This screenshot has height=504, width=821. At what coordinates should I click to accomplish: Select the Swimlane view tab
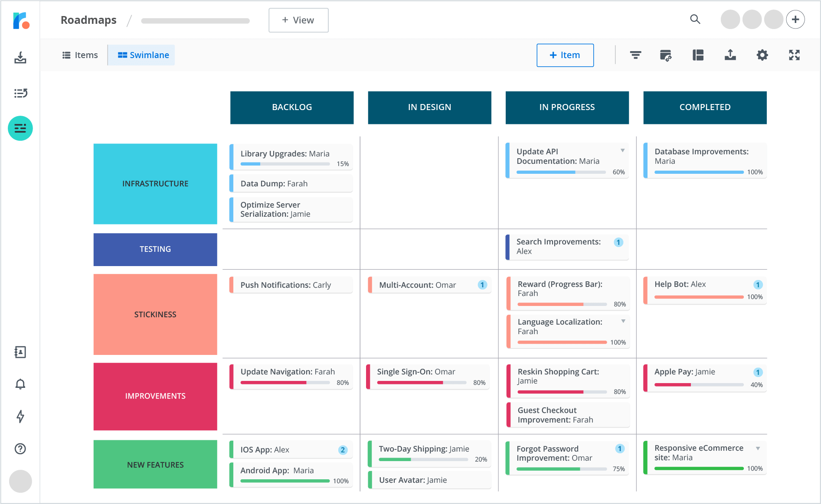[x=141, y=55]
